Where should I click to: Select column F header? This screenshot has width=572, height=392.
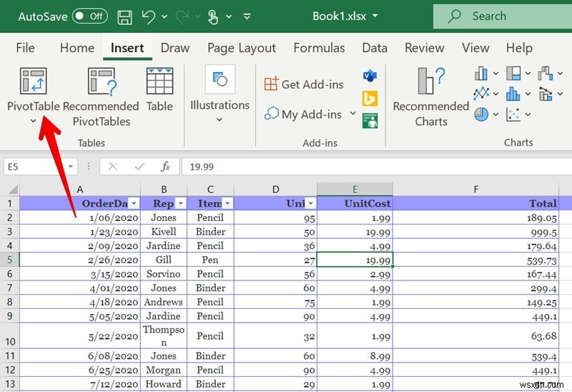[x=475, y=189]
